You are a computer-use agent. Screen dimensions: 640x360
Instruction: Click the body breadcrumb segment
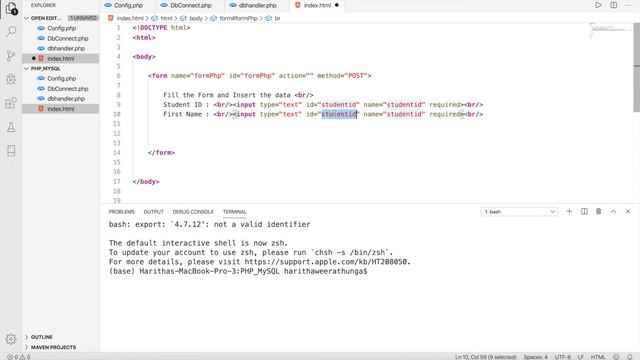click(x=196, y=18)
